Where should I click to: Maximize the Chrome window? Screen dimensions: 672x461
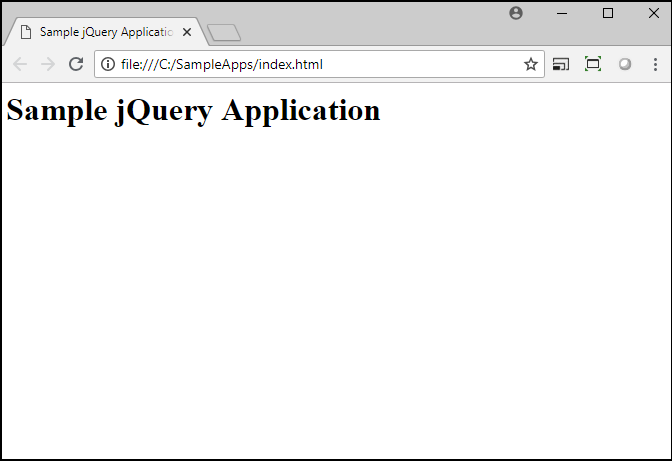(x=608, y=13)
